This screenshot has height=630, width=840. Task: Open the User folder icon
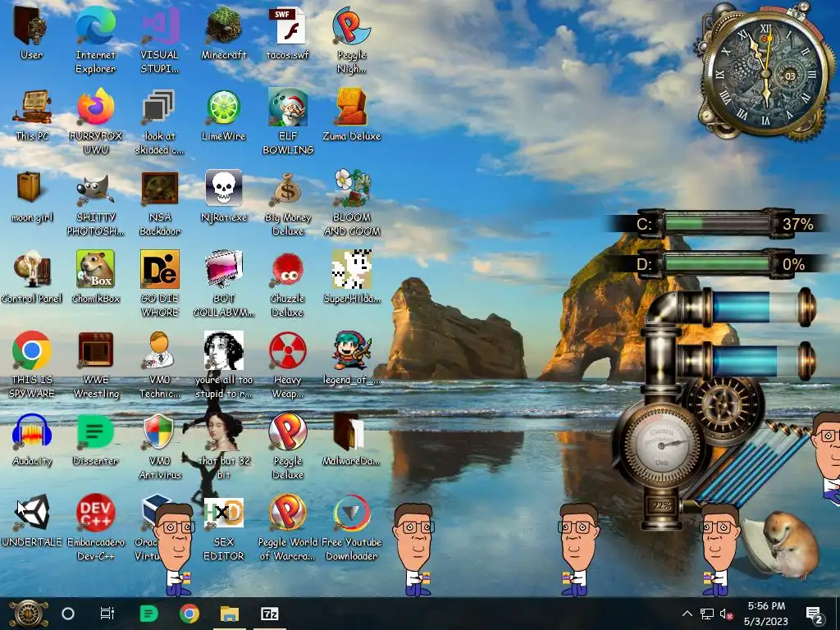coord(31,32)
